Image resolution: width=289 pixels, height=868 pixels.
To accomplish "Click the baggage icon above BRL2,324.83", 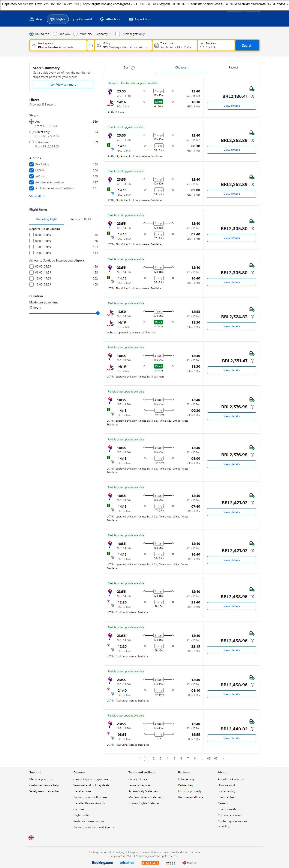I will [x=252, y=309].
